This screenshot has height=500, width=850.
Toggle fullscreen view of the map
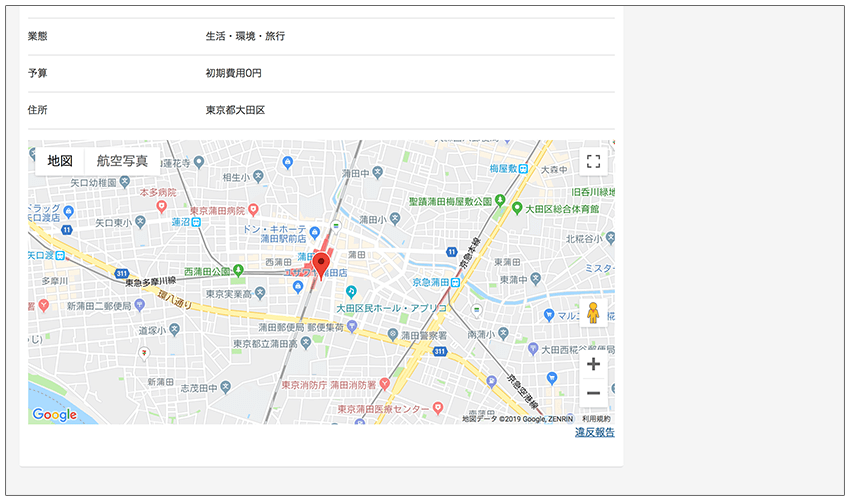click(593, 162)
